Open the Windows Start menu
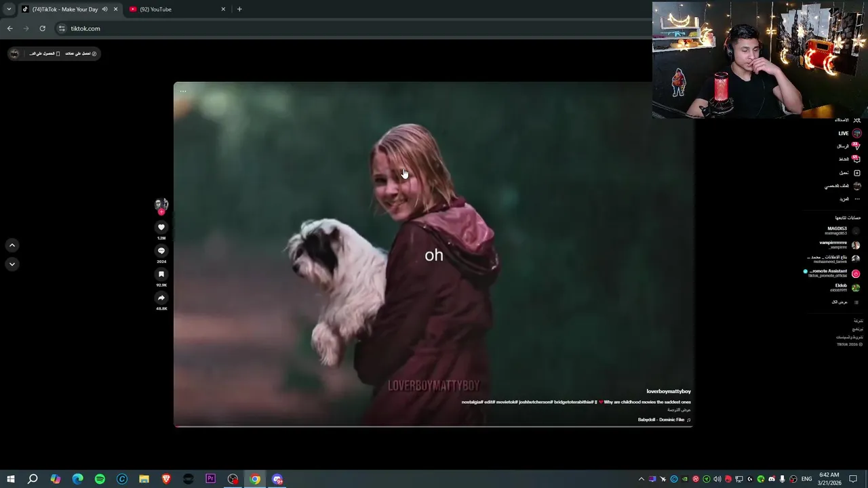 tap(11, 479)
